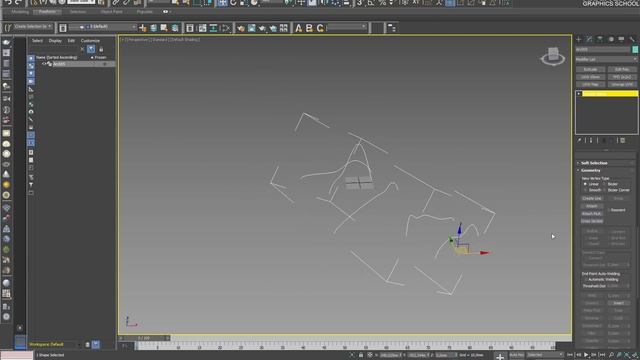
Task: Click text style B icon
Action: click(x=309, y=28)
